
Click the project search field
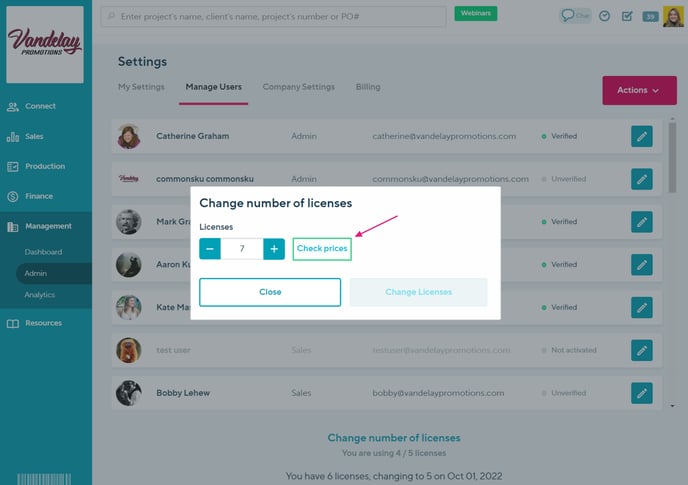pos(273,17)
